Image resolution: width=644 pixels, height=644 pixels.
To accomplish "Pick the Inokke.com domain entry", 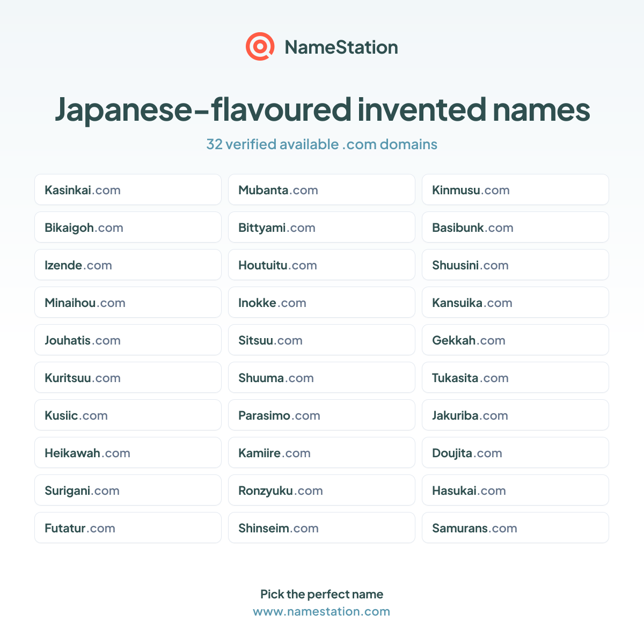I will click(322, 302).
